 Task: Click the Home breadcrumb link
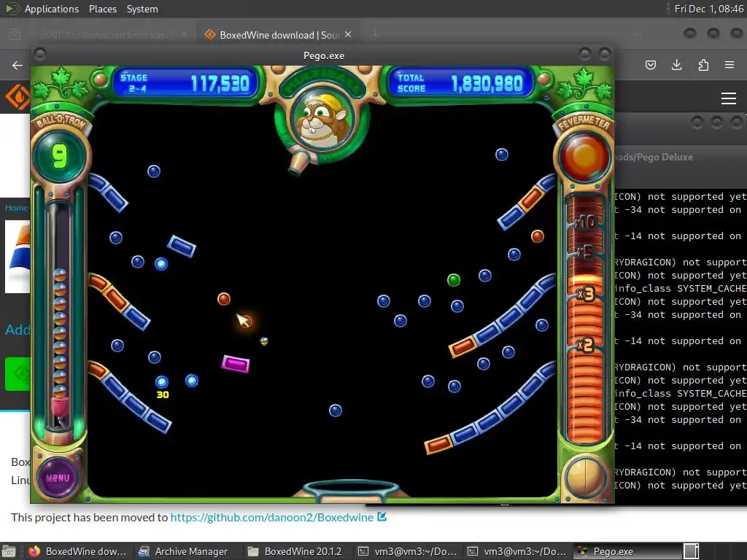click(x=16, y=208)
